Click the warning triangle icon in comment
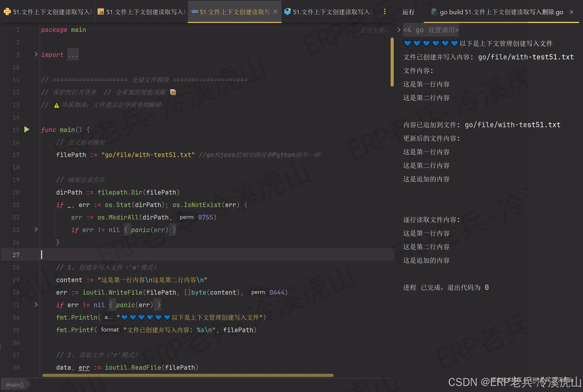583x392 pixels. click(x=57, y=105)
